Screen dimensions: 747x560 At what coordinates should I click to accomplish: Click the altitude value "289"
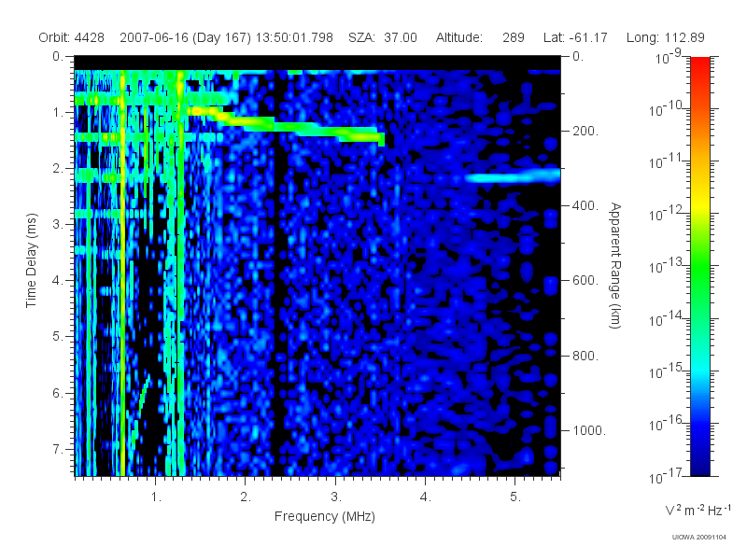click(513, 37)
